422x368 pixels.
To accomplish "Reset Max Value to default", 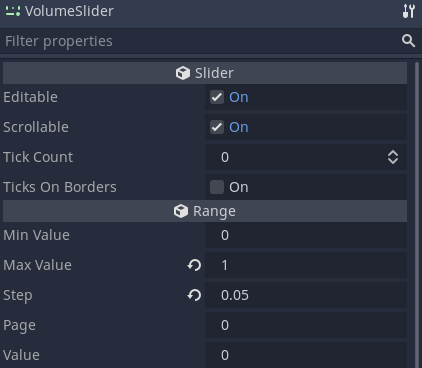I will 194,265.
